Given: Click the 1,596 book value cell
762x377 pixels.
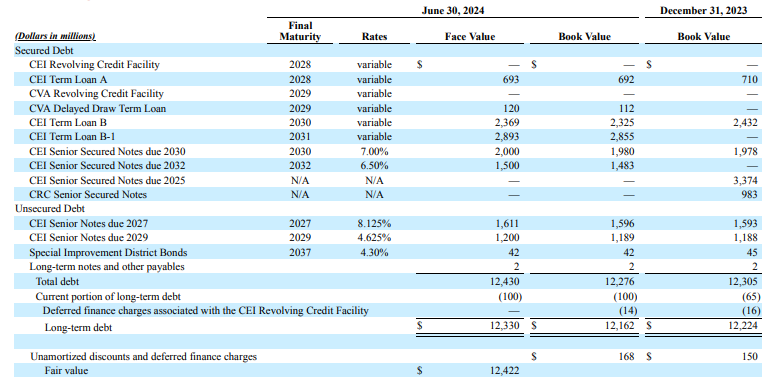Looking at the screenshot, I should click(622, 223).
